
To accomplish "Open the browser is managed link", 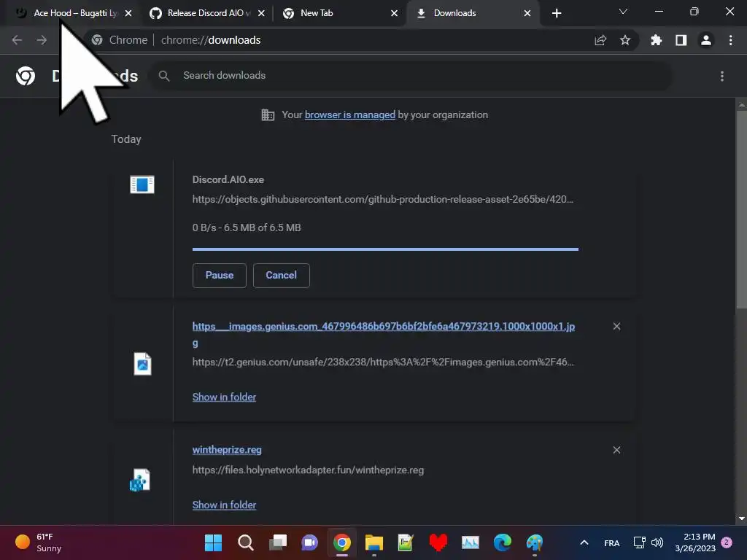I will [x=349, y=114].
